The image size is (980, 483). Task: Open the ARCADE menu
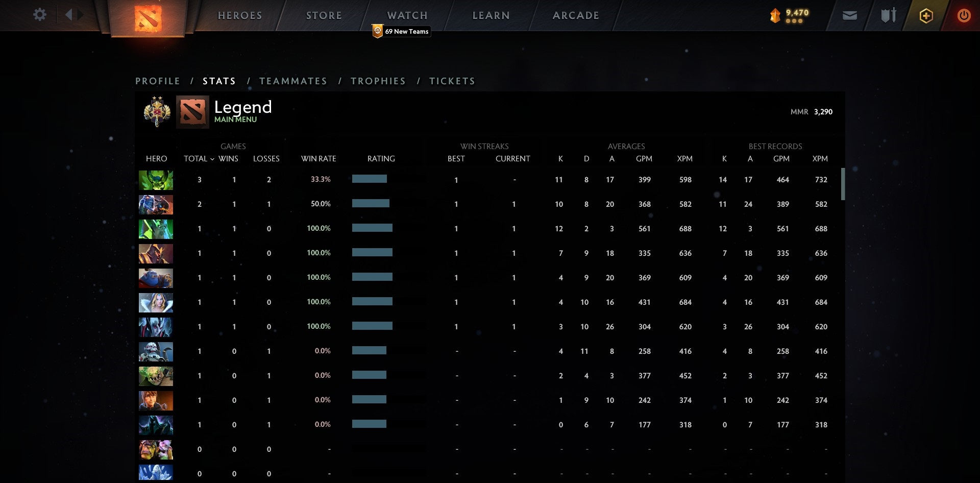tap(576, 15)
